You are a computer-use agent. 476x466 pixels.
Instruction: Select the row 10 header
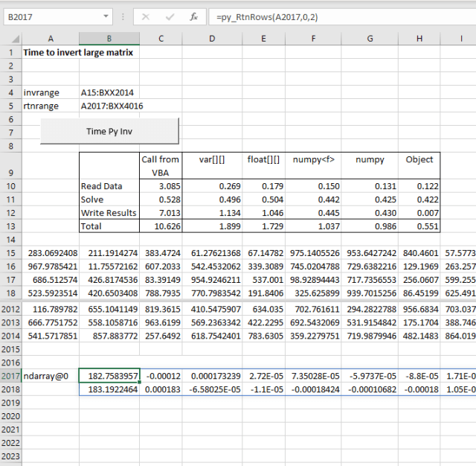(10, 186)
